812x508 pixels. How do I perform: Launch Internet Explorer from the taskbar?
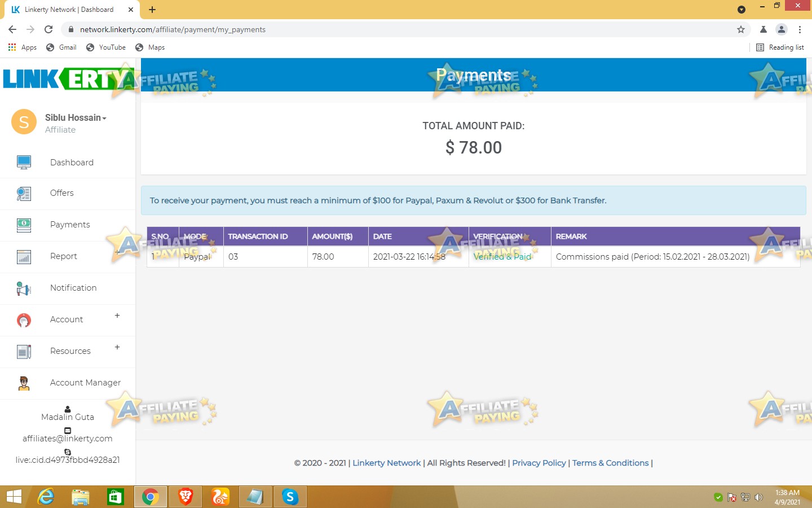point(46,497)
